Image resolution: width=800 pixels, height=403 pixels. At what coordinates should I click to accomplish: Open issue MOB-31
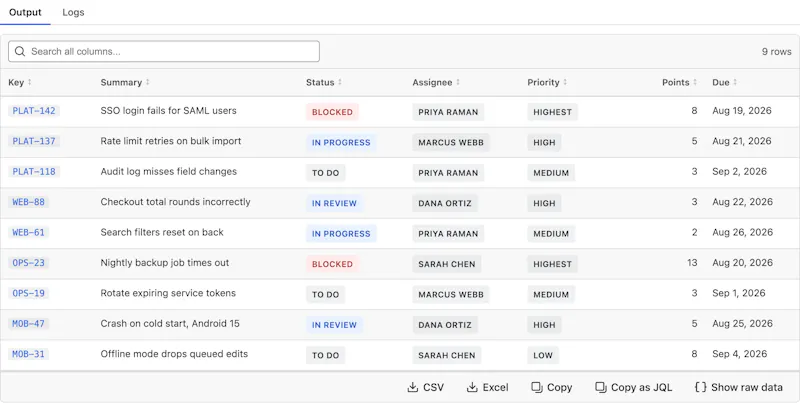point(29,354)
